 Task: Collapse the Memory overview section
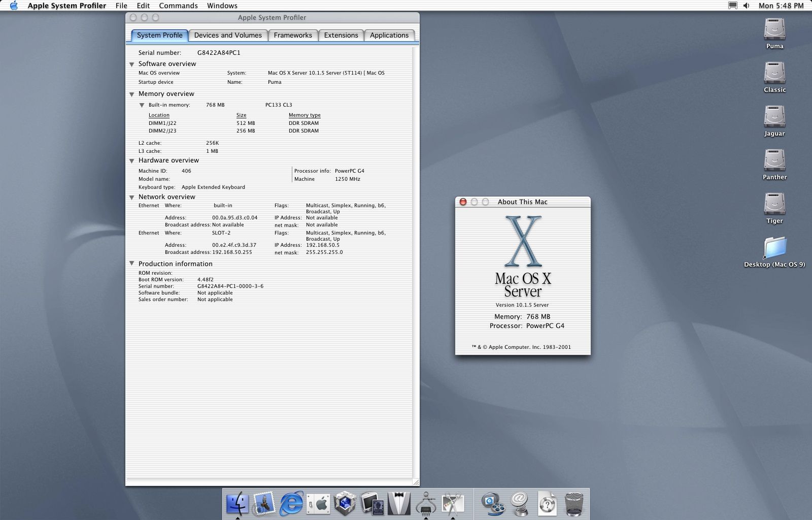click(131, 94)
